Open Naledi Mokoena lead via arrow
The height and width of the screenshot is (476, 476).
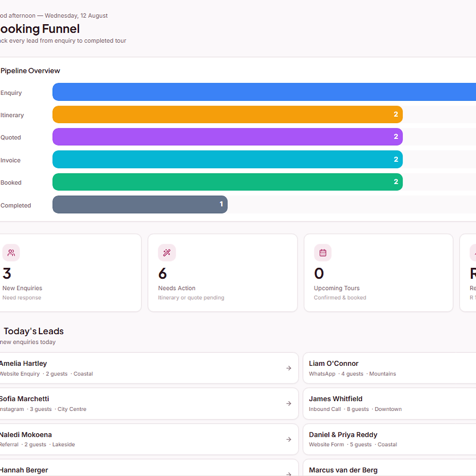pos(289,439)
